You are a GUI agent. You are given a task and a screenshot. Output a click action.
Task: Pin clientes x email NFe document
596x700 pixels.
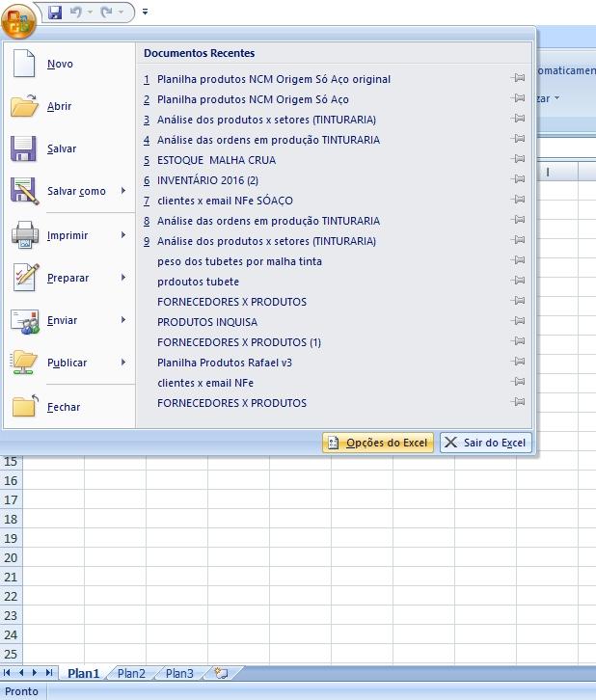pos(518,381)
